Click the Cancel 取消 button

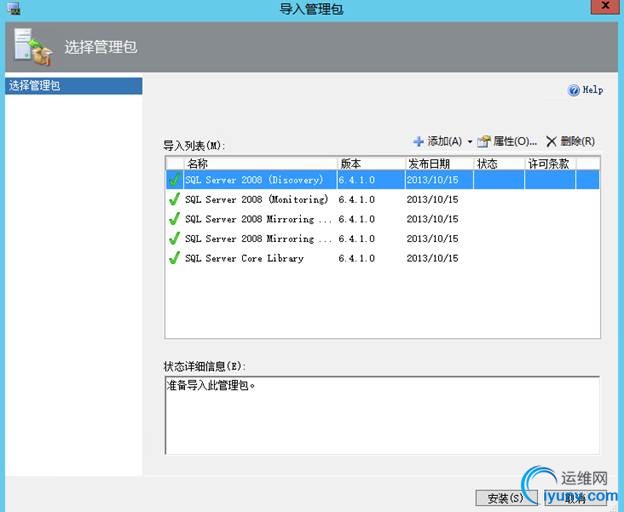575,498
